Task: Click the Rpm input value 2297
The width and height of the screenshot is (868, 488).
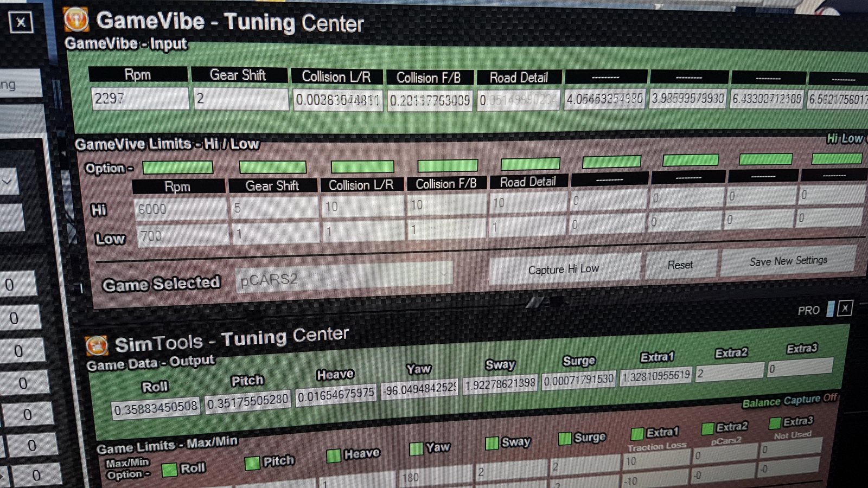Action: (x=140, y=99)
